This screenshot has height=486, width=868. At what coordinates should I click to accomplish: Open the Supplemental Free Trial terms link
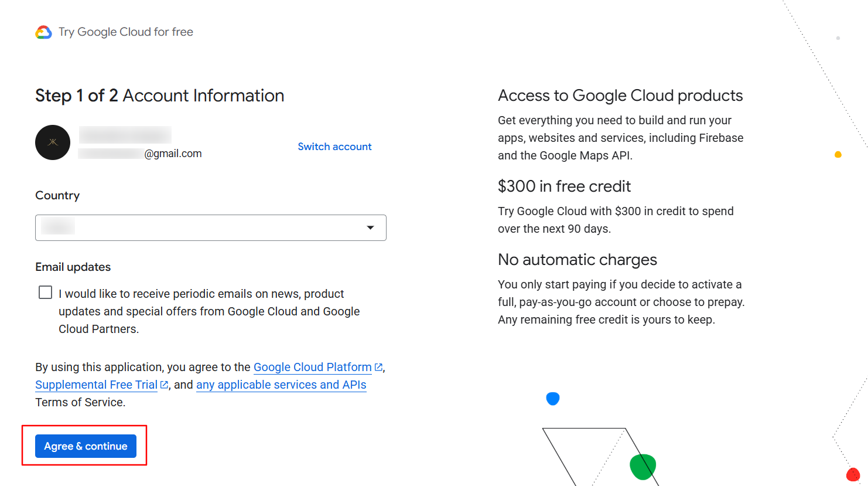coord(97,385)
